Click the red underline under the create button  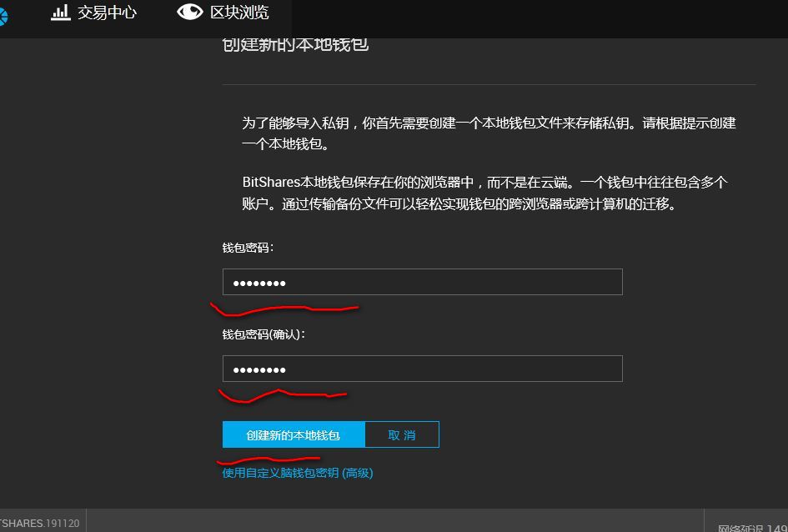269,458
